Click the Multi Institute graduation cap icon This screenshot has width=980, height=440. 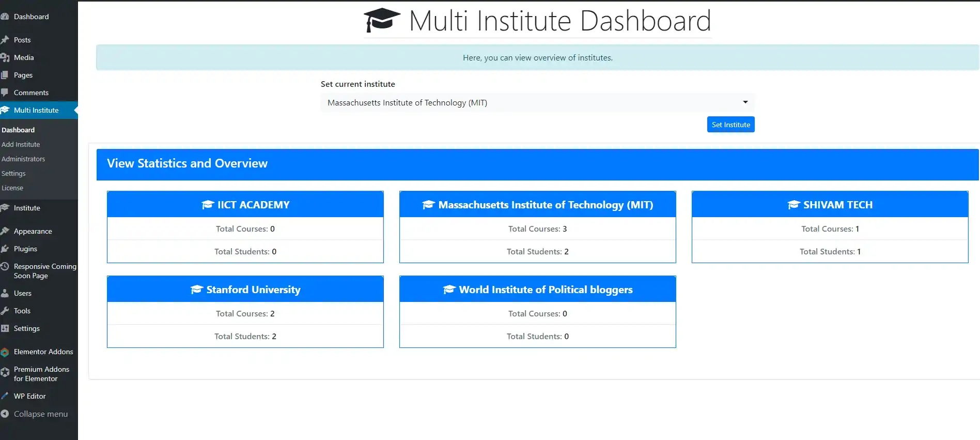5,110
